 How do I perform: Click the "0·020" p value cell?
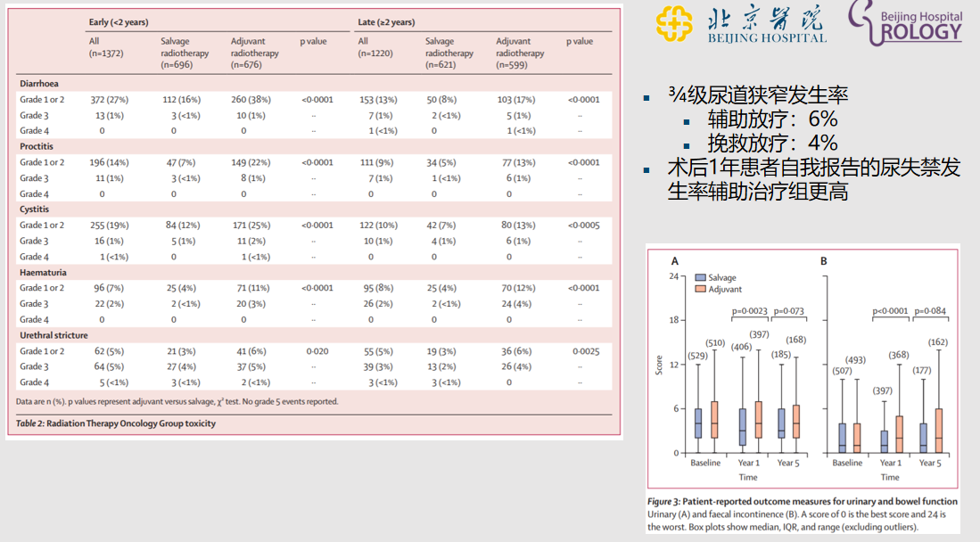pos(317,351)
